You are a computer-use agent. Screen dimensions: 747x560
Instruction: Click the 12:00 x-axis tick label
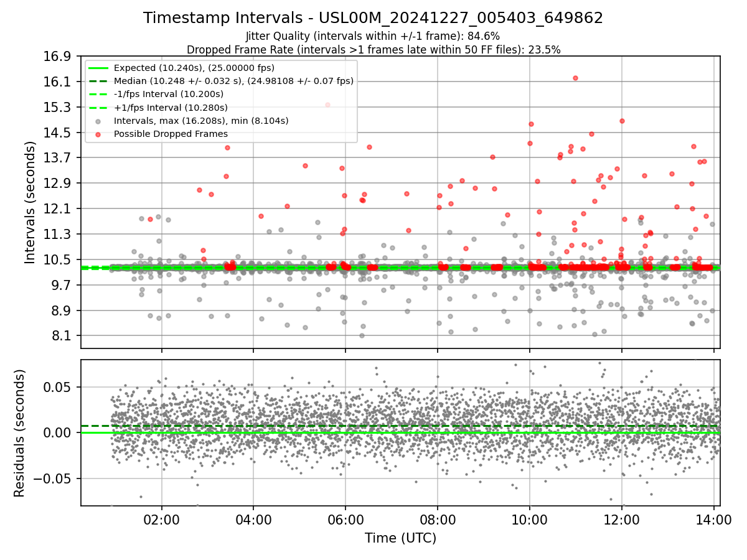click(621, 520)
